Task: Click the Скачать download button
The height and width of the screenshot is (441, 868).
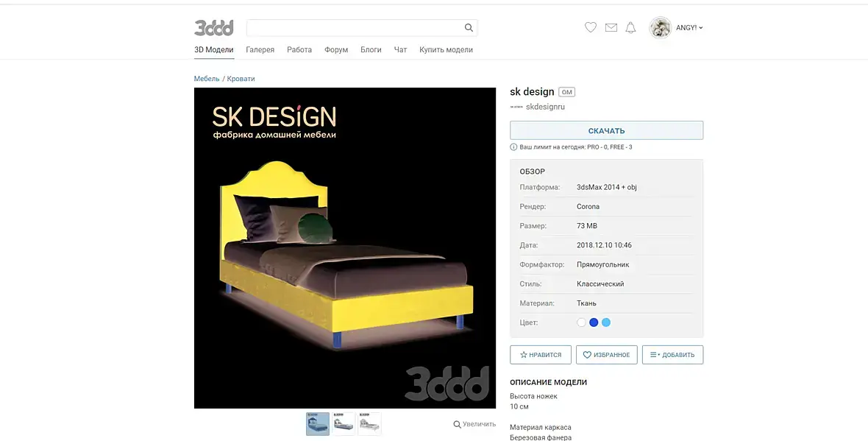Action: click(x=607, y=131)
